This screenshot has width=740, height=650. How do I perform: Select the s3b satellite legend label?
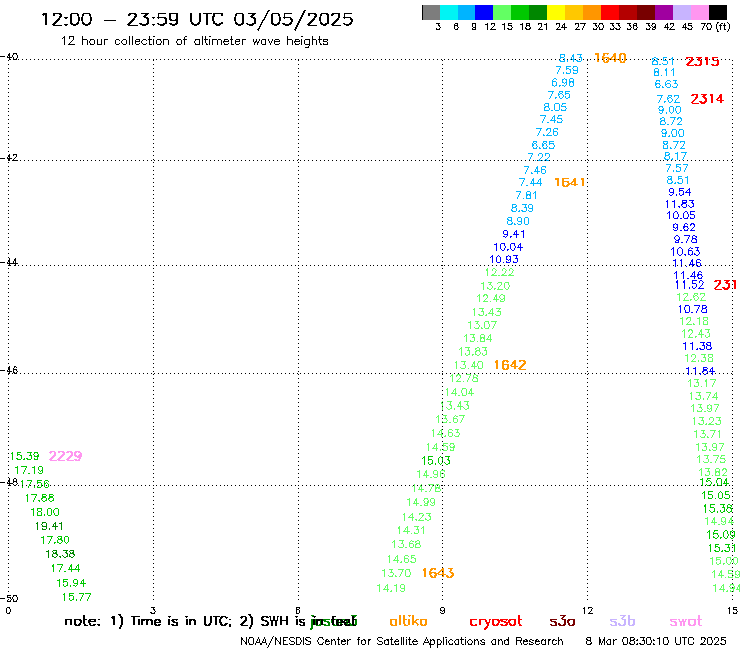(x=622, y=621)
